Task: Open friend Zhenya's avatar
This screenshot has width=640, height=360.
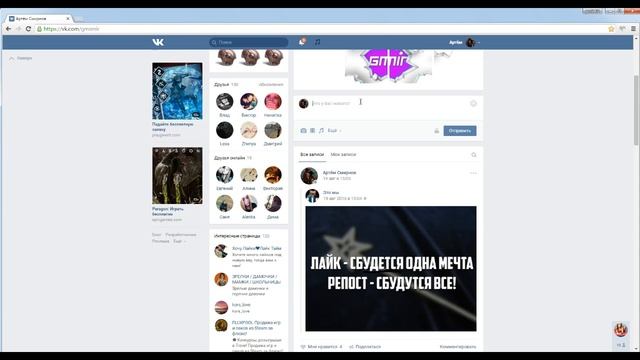Action: (249, 130)
